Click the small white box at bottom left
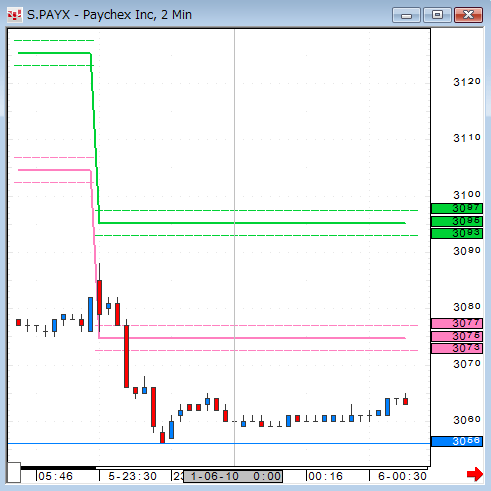The height and width of the screenshot is (491, 491). (14, 472)
